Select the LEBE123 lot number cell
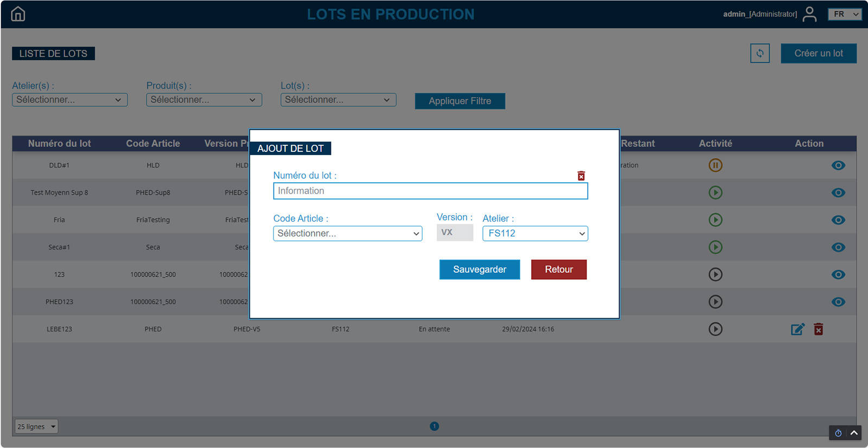 coord(59,329)
